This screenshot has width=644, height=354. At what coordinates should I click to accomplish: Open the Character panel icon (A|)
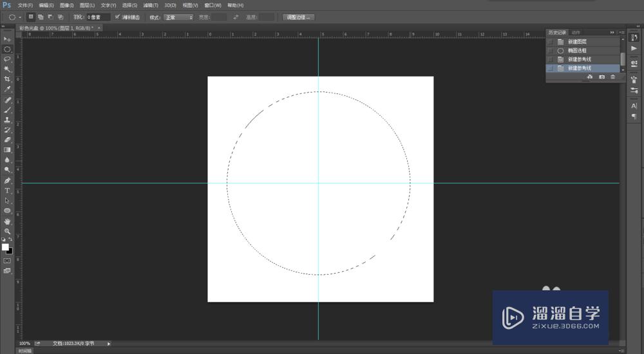tap(634, 106)
